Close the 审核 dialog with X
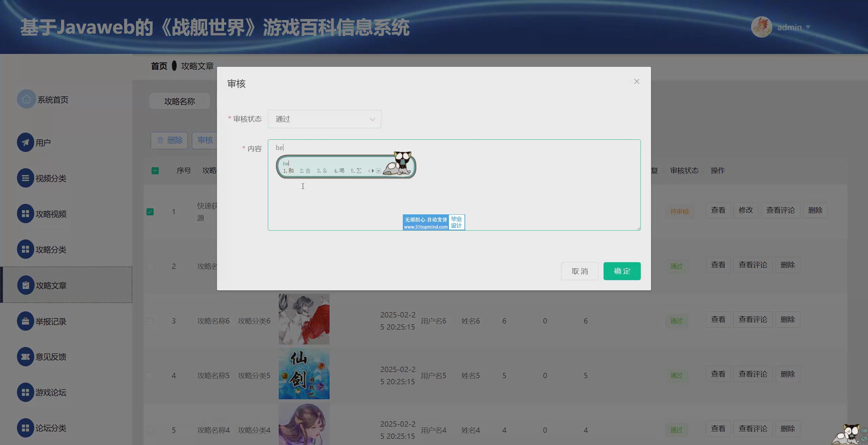868x445 pixels. pyautogui.click(x=636, y=81)
